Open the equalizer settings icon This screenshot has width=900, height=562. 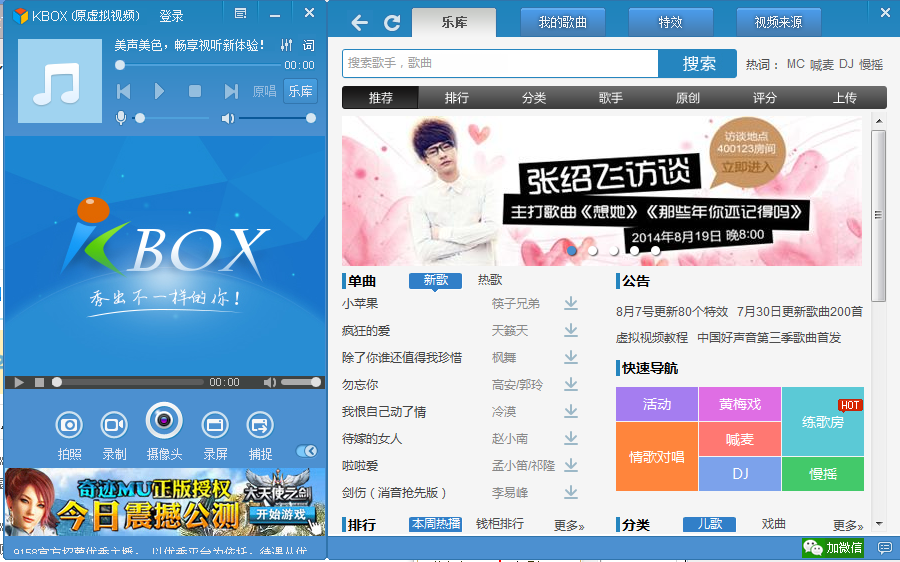(x=286, y=45)
